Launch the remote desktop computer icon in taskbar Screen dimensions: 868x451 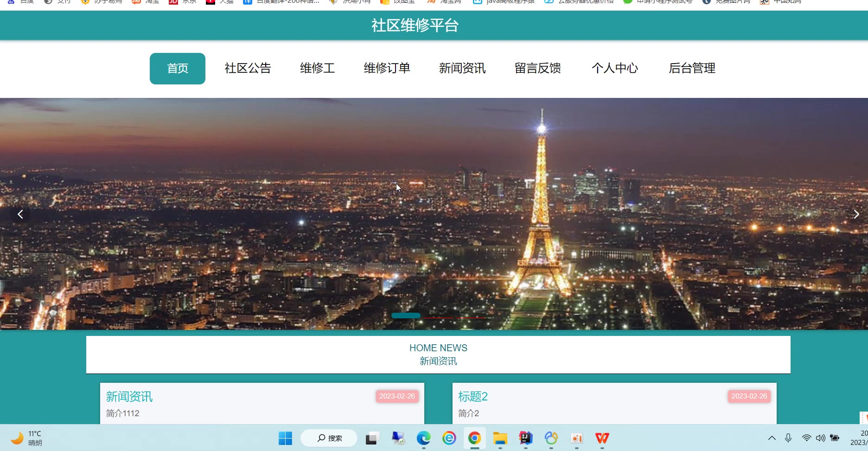tap(398, 438)
